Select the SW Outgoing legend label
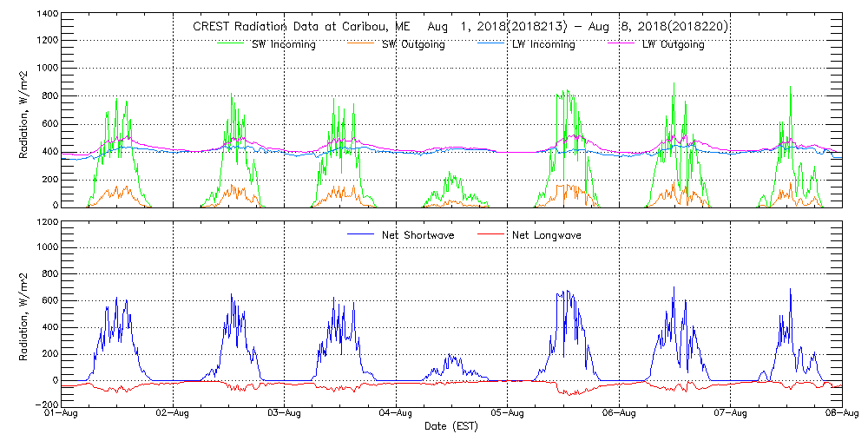The width and height of the screenshot is (868, 434). point(415,45)
